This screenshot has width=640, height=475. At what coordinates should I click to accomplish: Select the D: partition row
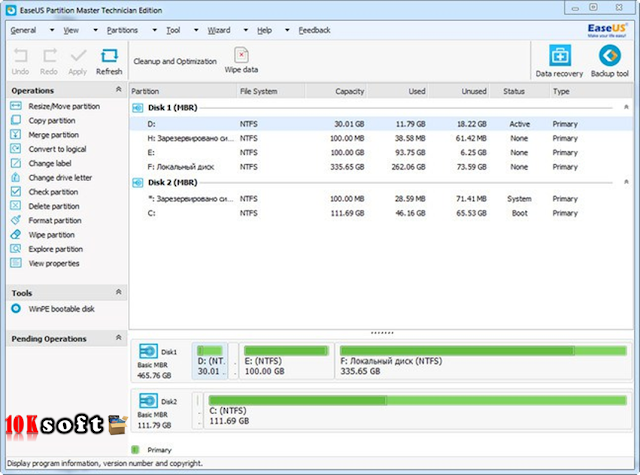click(x=381, y=124)
